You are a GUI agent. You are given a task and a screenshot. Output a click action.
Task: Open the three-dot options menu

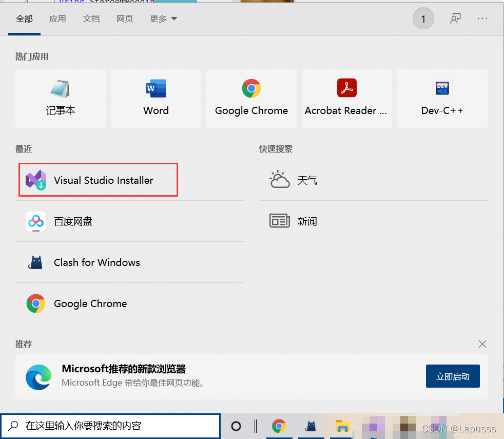click(482, 18)
